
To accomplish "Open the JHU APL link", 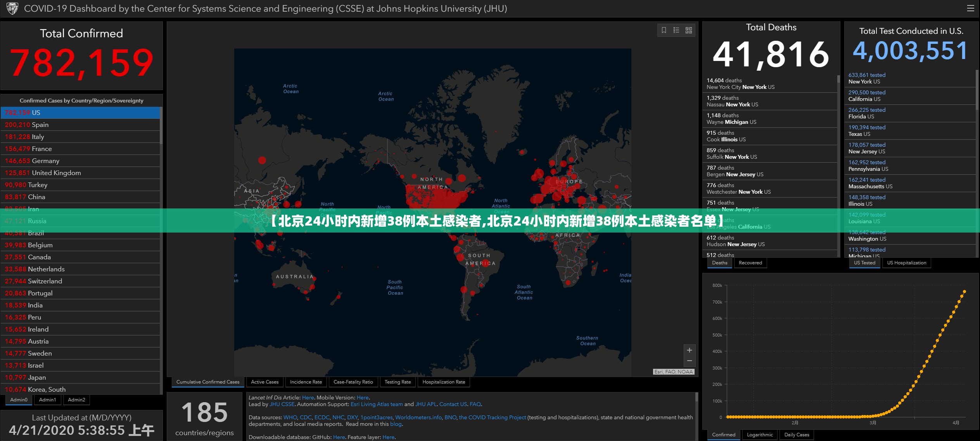I will [426, 404].
